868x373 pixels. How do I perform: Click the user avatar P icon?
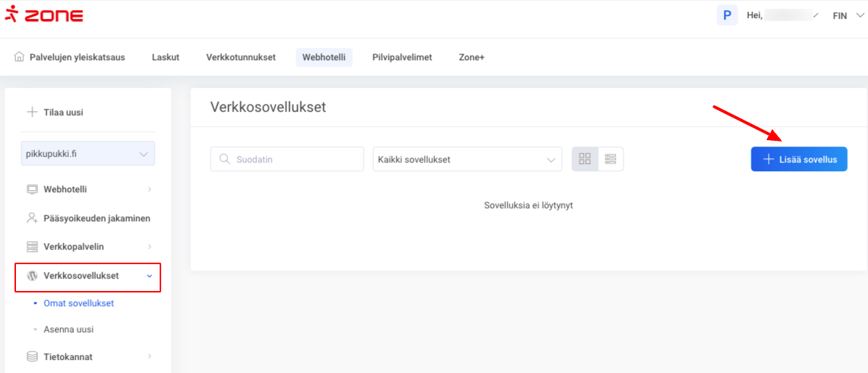click(x=726, y=15)
